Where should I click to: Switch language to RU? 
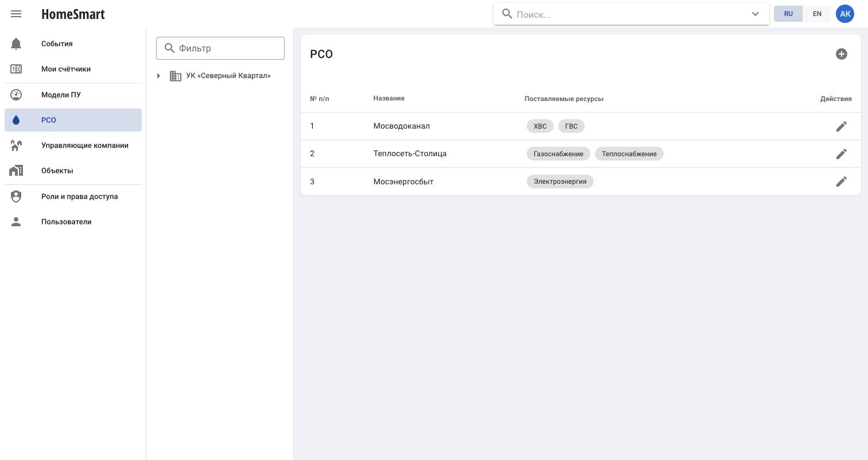pyautogui.click(x=788, y=14)
